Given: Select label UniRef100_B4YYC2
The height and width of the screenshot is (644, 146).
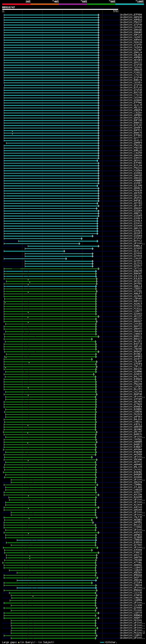Looking at the screenshot, I should (x=131, y=241).
